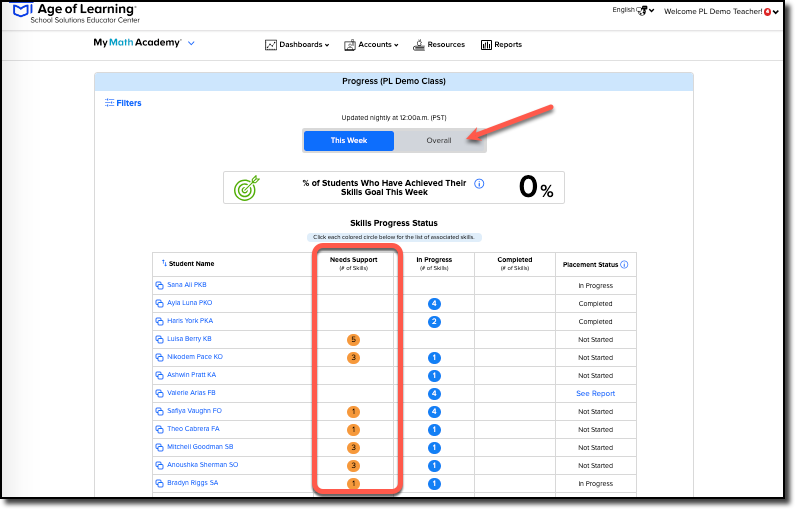Image resolution: width=795 pixels, height=509 pixels.
Task: Expand the My Math Academy chevron
Action: [x=191, y=43]
